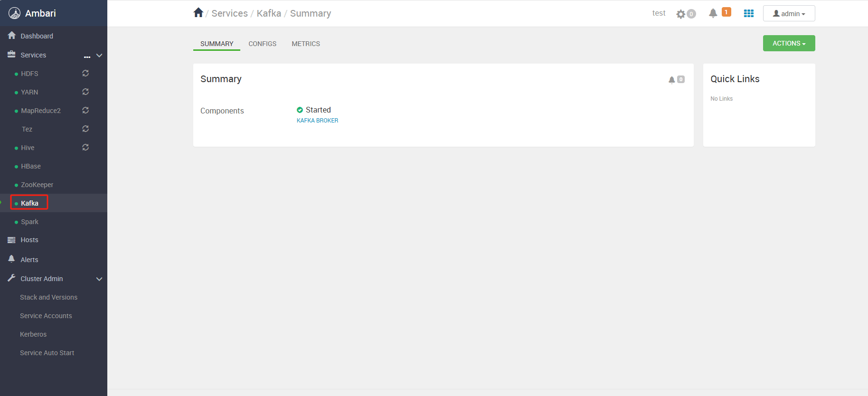Image resolution: width=868 pixels, height=396 pixels.
Task: Click the Summary breadcrumb text
Action: click(311, 13)
